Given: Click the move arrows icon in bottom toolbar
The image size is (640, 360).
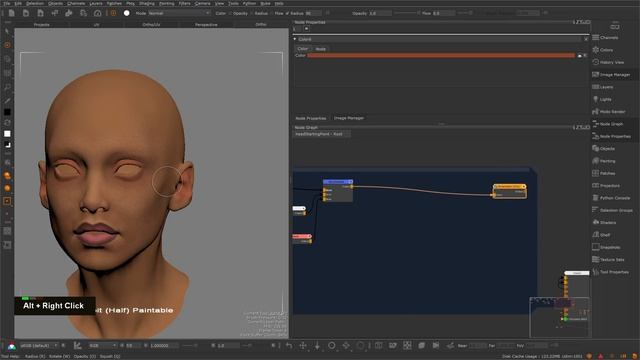Looking at the screenshot, I should pos(303,346).
